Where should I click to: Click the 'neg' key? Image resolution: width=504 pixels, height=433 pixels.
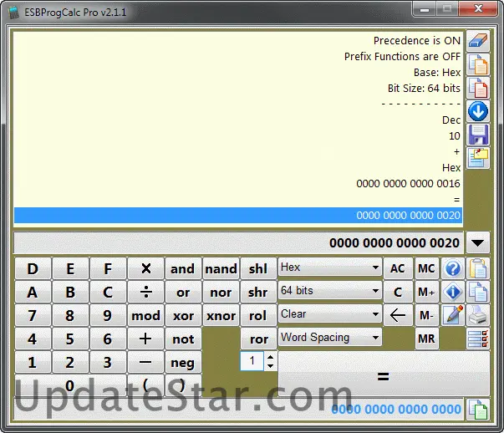click(x=183, y=362)
